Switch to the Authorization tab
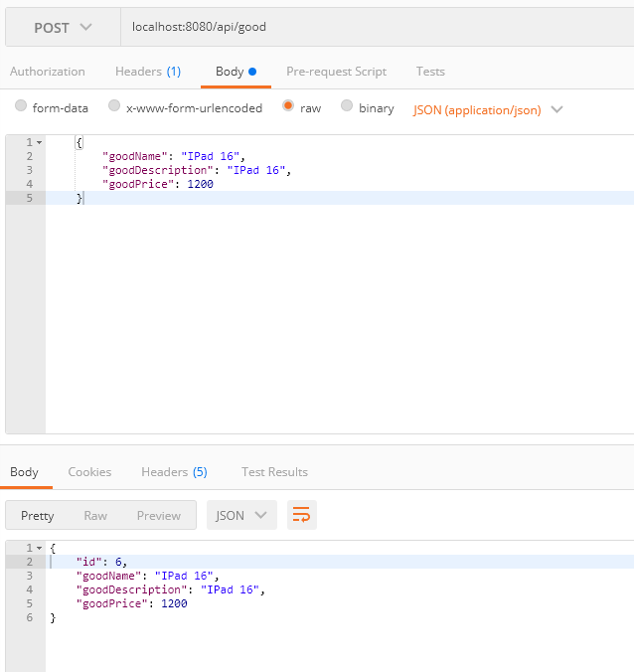 48,72
